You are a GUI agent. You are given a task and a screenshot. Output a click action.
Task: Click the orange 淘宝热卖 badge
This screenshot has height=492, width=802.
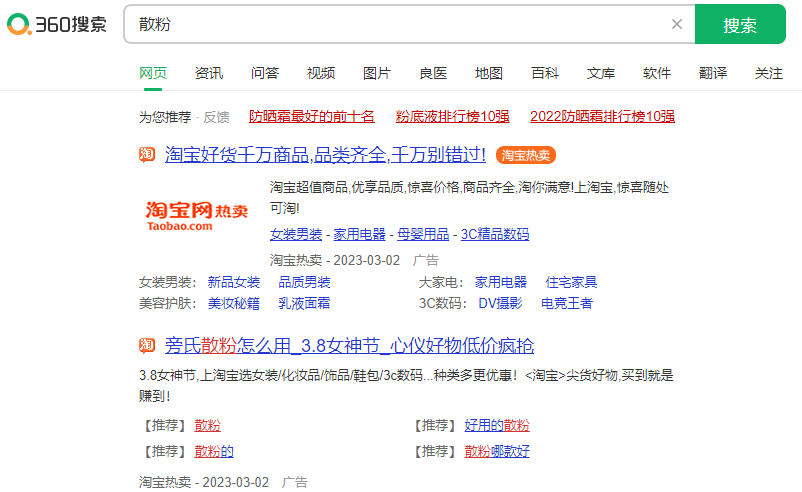click(x=526, y=155)
